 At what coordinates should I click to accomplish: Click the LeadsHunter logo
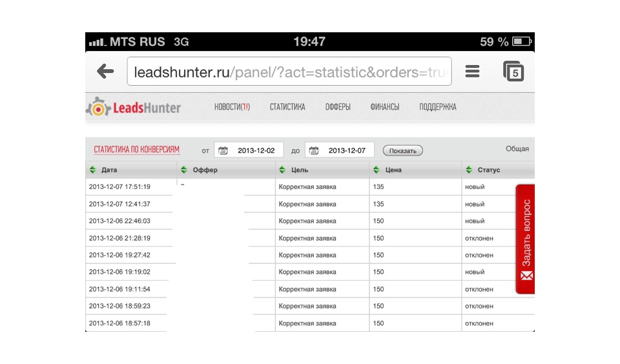[134, 108]
